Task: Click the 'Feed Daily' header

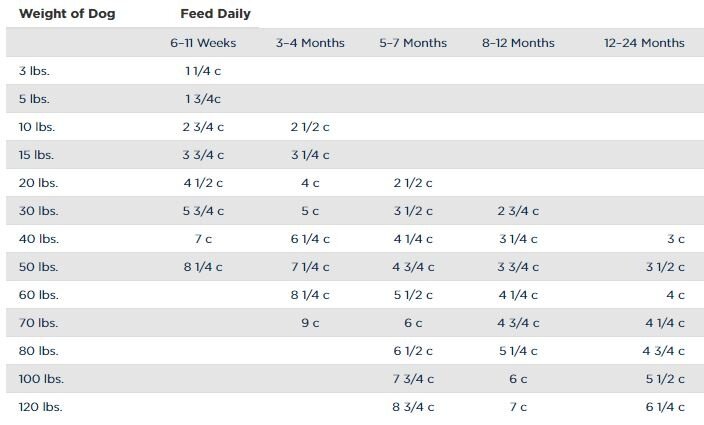Action: [x=216, y=14]
